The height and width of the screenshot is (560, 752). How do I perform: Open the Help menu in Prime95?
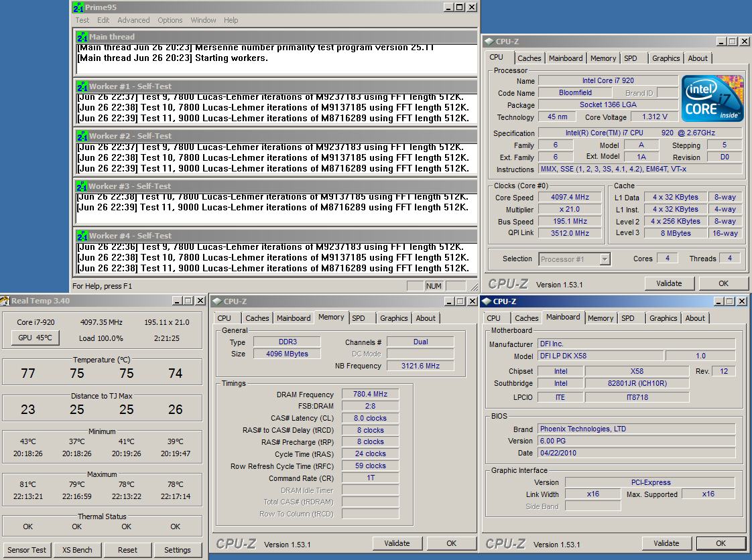231,20
